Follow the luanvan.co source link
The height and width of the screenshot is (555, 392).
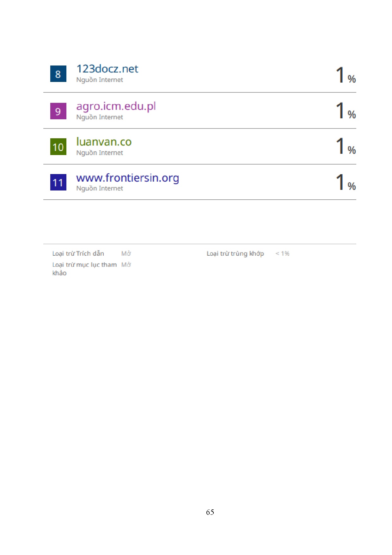[x=104, y=142]
